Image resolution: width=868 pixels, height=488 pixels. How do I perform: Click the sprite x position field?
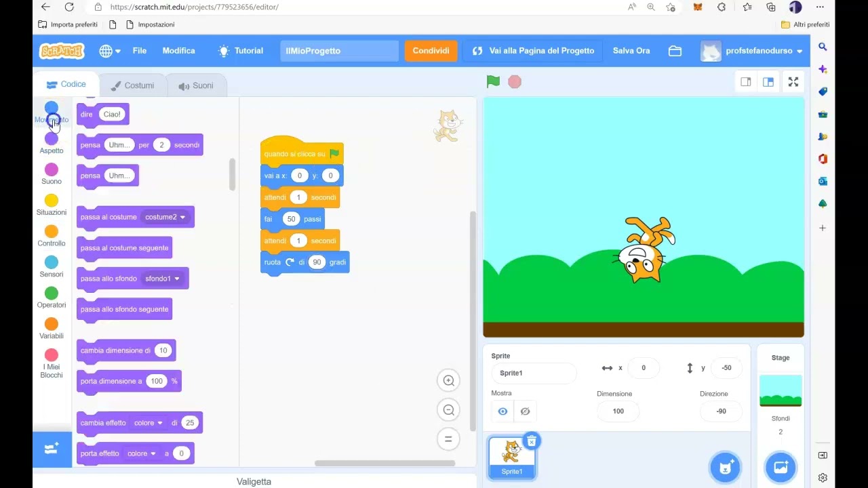pos(644,368)
